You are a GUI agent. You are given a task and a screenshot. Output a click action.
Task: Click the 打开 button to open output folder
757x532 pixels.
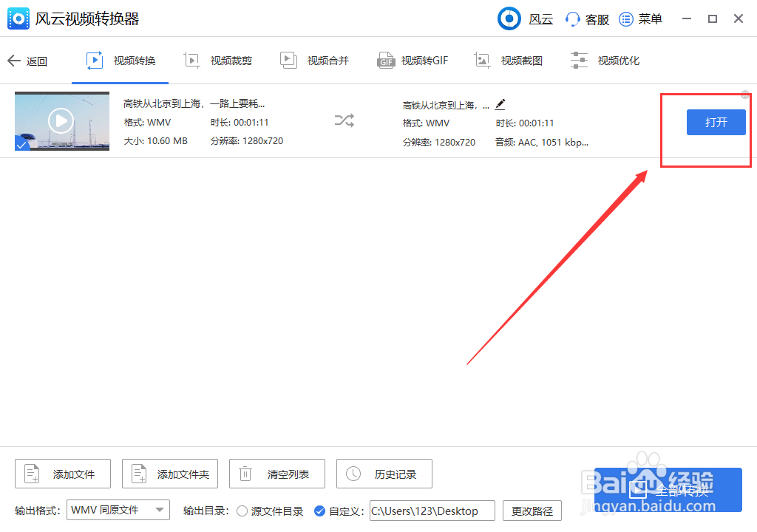(716, 122)
